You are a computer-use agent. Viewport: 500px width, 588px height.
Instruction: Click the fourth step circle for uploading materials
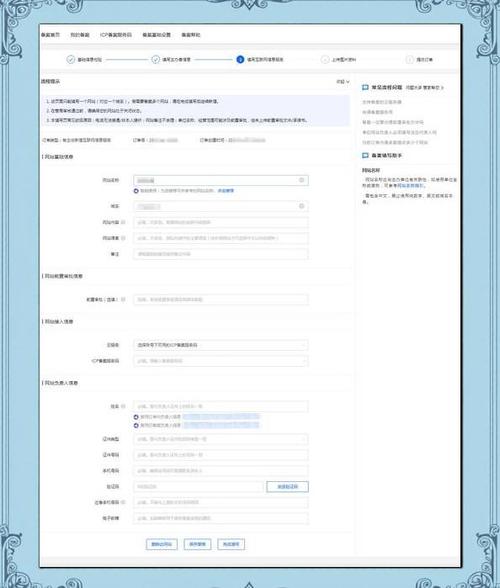pos(325,59)
